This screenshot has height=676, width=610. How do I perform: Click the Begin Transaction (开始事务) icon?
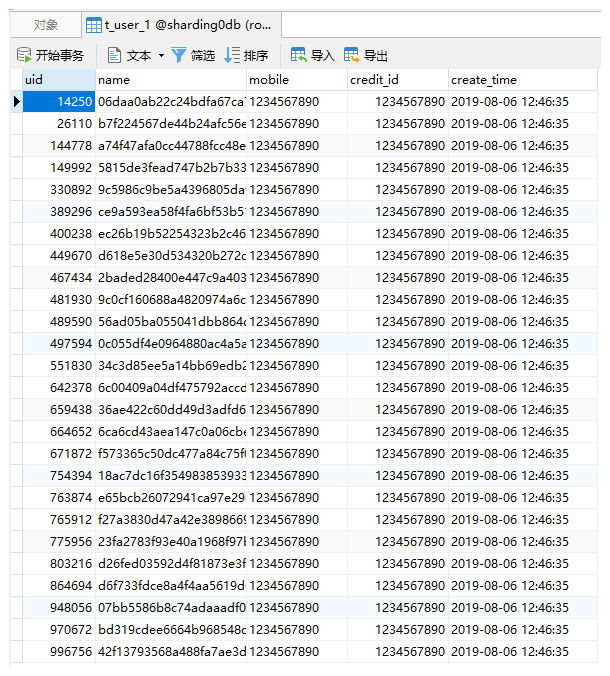pos(24,55)
